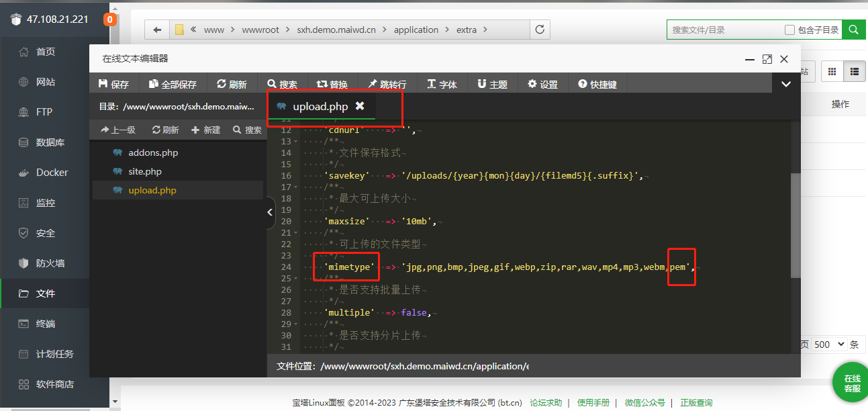Image resolution: width=868 pixels, height=411 pixels.
Task: Refresh the directory path bar
Action: coord(540,30)
